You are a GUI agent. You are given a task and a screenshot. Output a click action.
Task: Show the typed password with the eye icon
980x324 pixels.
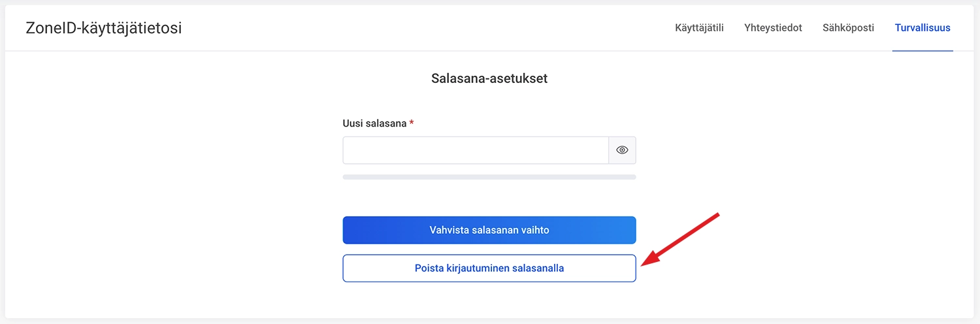pos(622,150)
